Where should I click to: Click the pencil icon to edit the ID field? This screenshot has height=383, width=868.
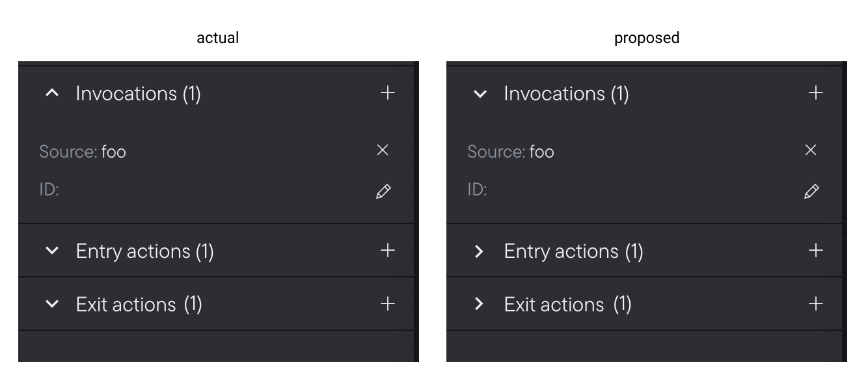coord(383,191)
